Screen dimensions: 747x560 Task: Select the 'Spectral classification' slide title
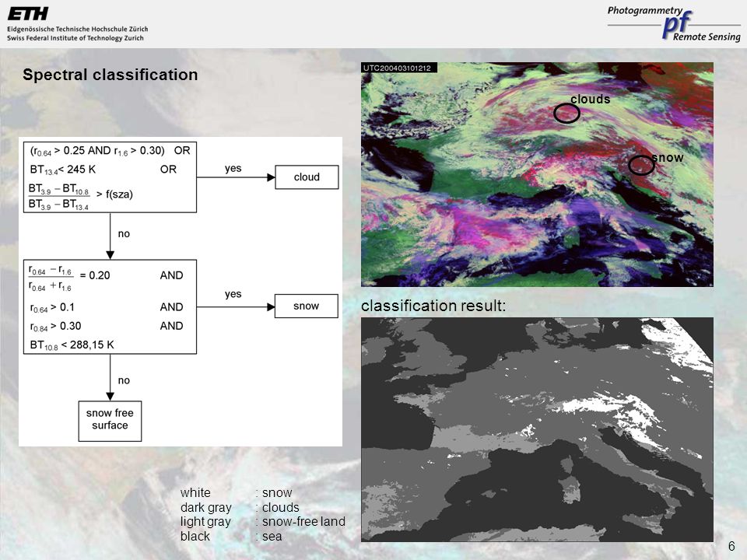pos(110,75)
